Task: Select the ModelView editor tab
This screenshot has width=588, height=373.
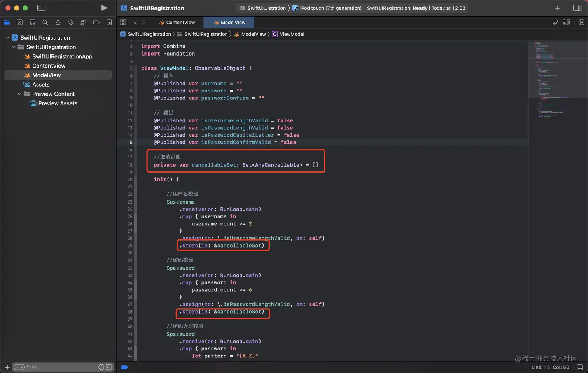Action: click(x=229, y=23)
